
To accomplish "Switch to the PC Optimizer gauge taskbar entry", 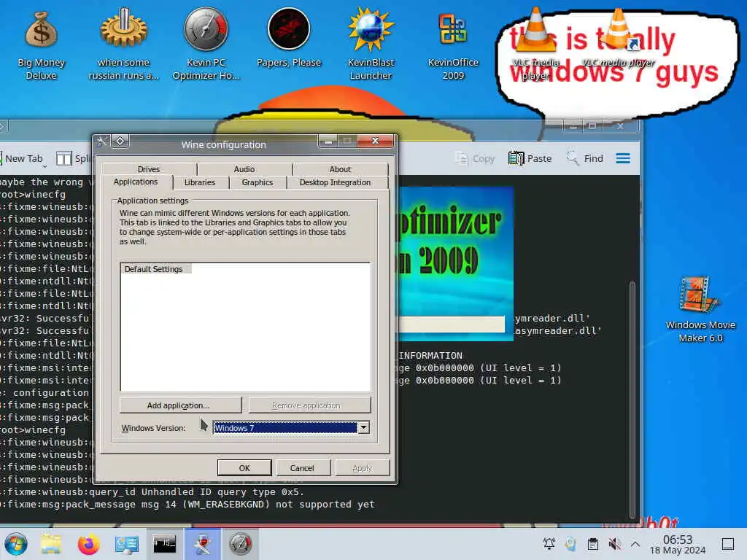I will 241,544.
